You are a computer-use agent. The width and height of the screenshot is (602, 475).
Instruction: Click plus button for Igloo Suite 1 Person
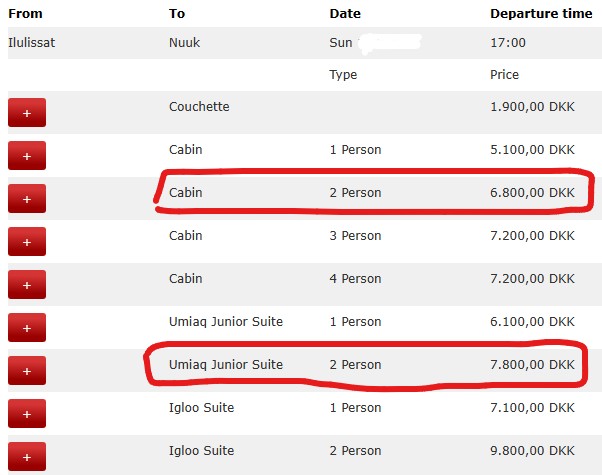click(x=27, y=414)
